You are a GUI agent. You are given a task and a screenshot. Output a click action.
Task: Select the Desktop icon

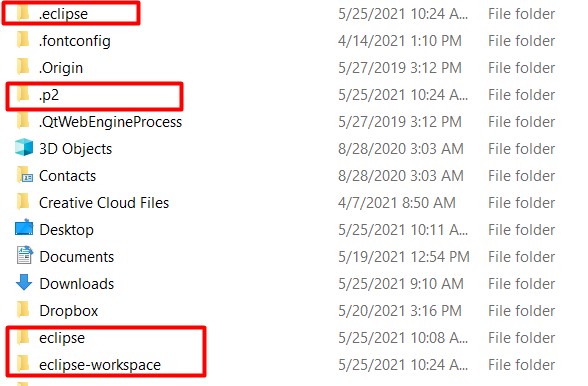click(x=24, y=228)
